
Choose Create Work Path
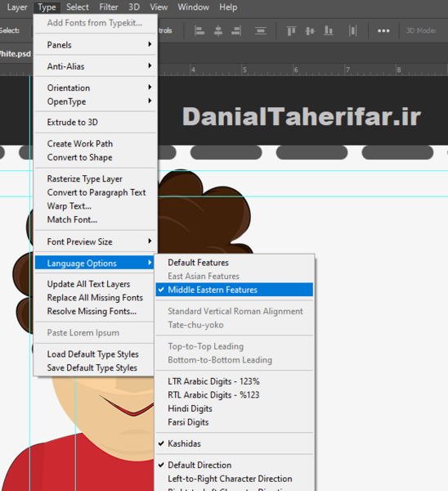pos(95,143)
